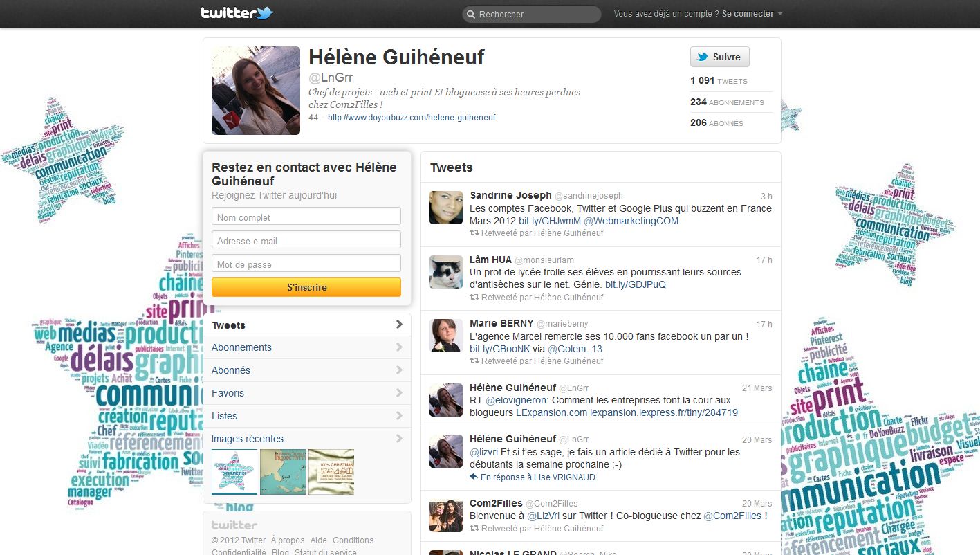Click retweet icon under Com2Filles tweet
The width and height of the screenshot is (980, 555).
pyautogui.click(x=474, y=529)
